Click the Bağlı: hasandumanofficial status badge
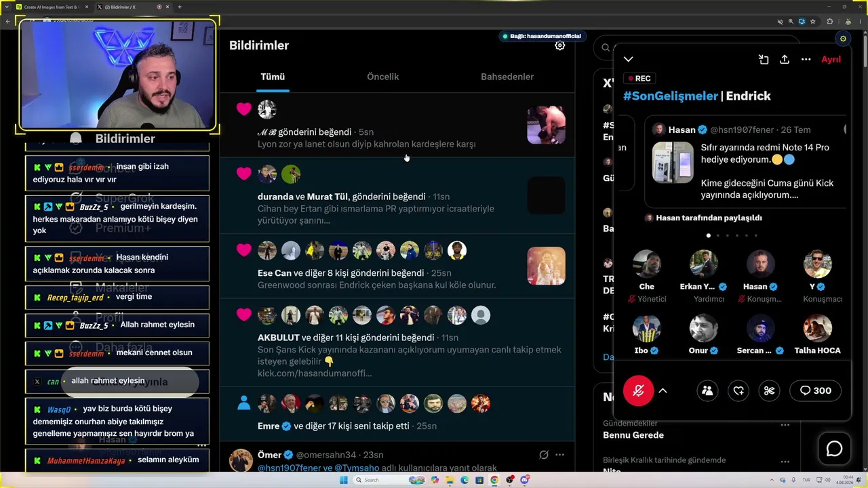Screen dimensions: 868x488 click(x=541, y=36)
